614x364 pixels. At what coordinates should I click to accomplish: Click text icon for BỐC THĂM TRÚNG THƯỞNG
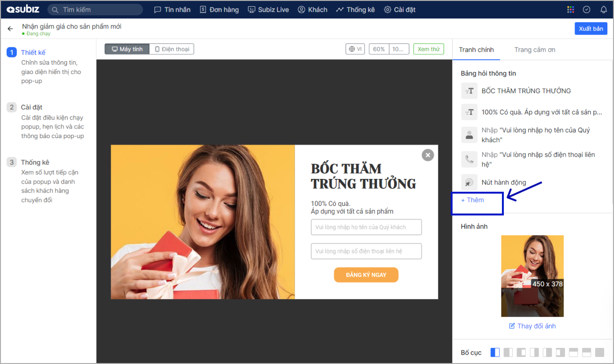pos(469,91)
